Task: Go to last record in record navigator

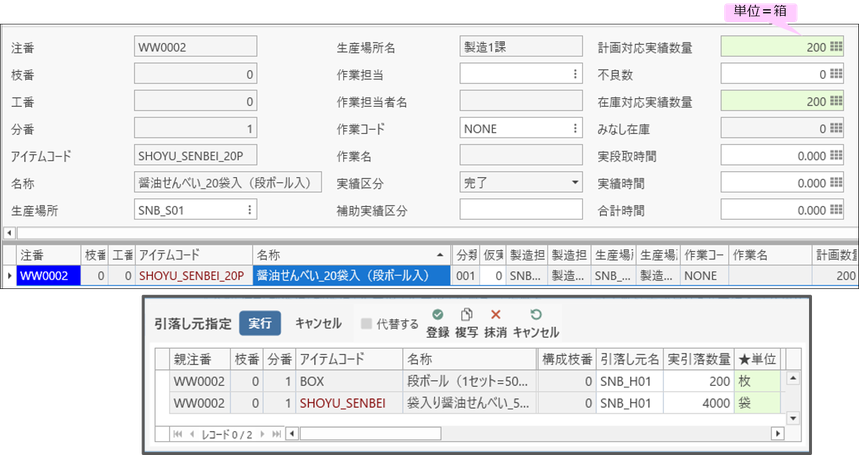Action: pyautogui.click(x=277, y=434)
